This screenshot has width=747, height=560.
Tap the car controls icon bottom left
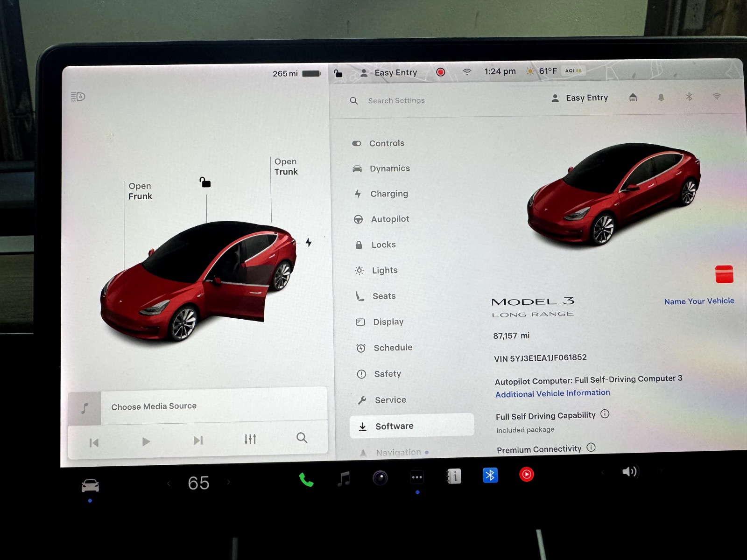(x=90, y=486)
